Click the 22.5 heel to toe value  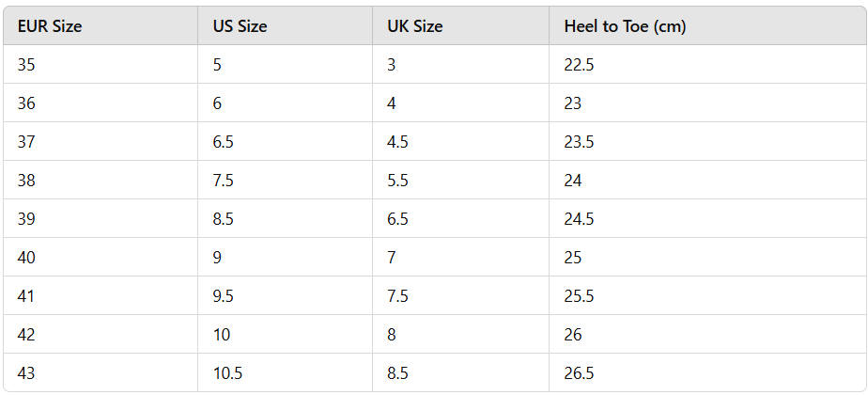pyautogui.click(x=579, y=65)
